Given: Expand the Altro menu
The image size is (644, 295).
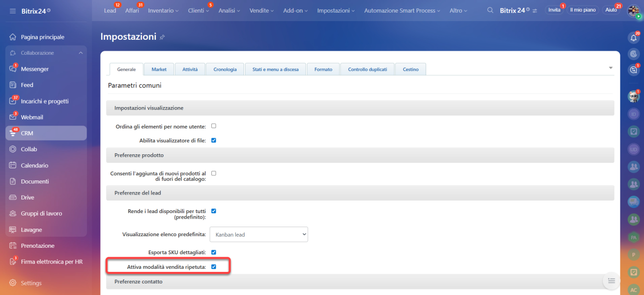Looking at the screenshot, I should click(458, 11).
